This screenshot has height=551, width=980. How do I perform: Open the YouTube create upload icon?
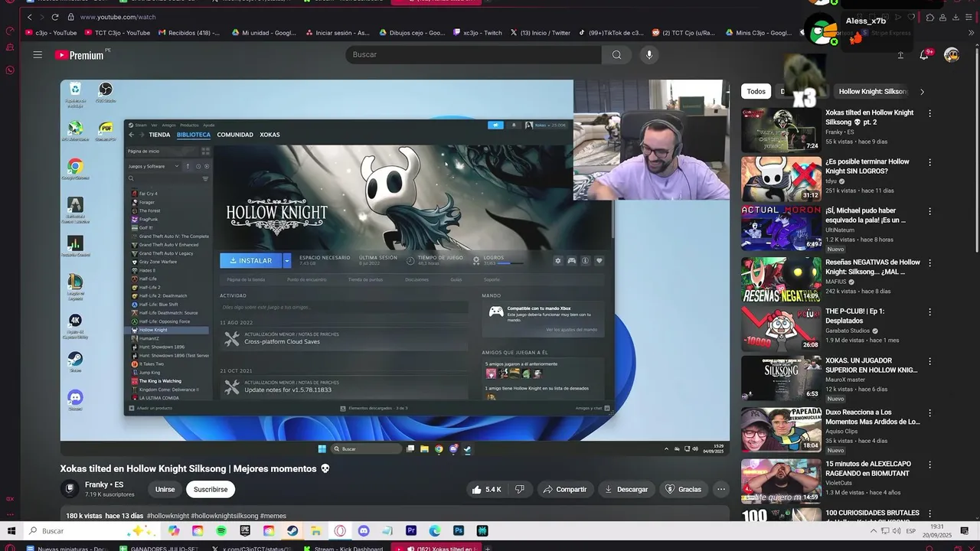tap(900, 55)
